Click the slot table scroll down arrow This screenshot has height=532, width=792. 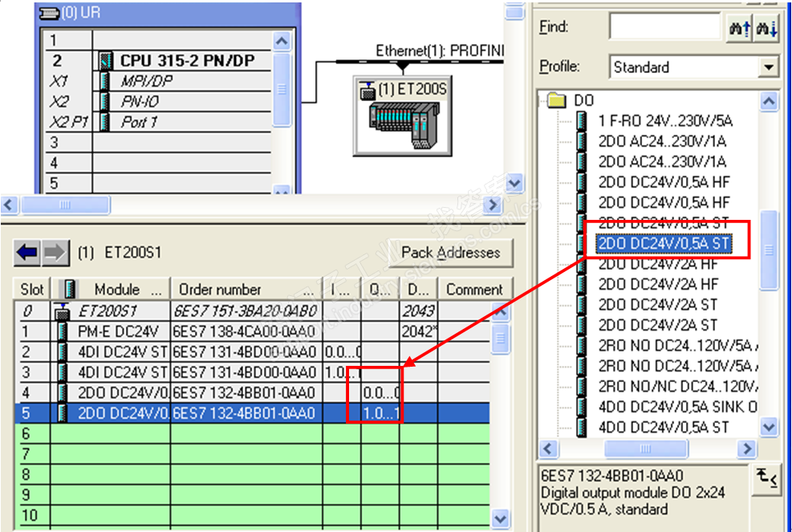pyautogui.click(x=500, y=518)
